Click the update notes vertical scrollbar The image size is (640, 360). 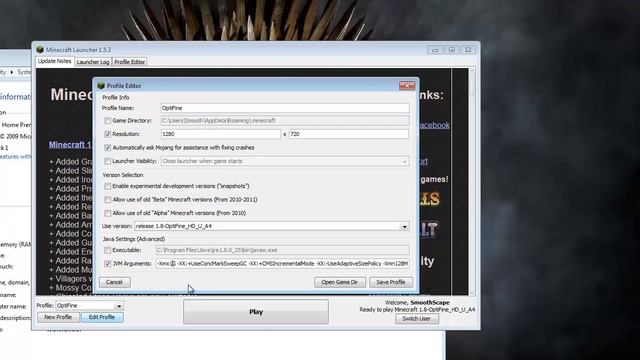click(472, 181)
